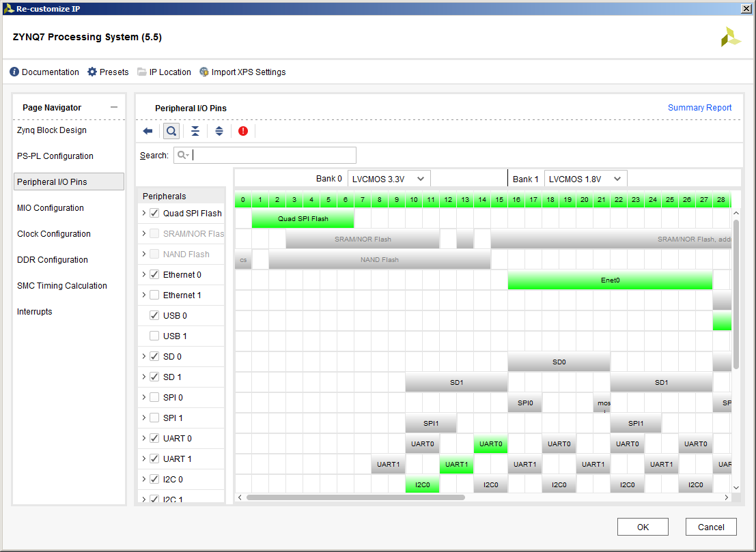Click MIO pin 15 header cell
The image size is (756, 552).
coord(499,199)
